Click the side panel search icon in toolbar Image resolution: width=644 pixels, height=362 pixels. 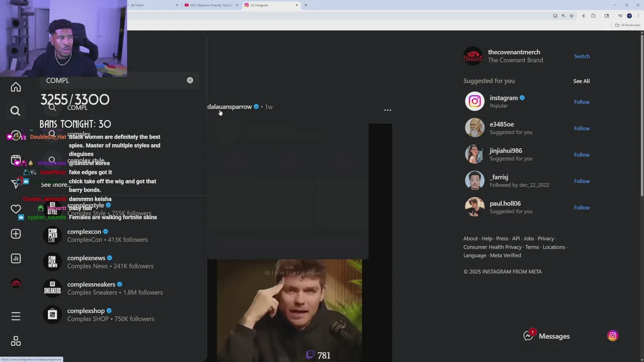[x=607, y=16]
